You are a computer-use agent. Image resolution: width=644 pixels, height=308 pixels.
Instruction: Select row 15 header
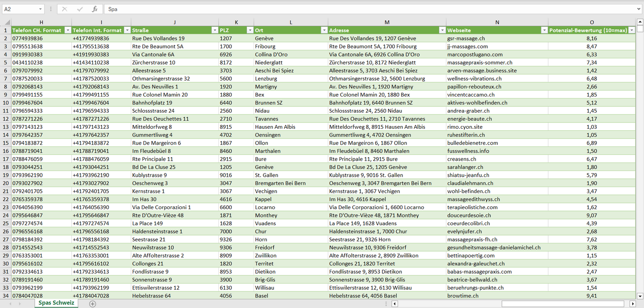[6, 143]
